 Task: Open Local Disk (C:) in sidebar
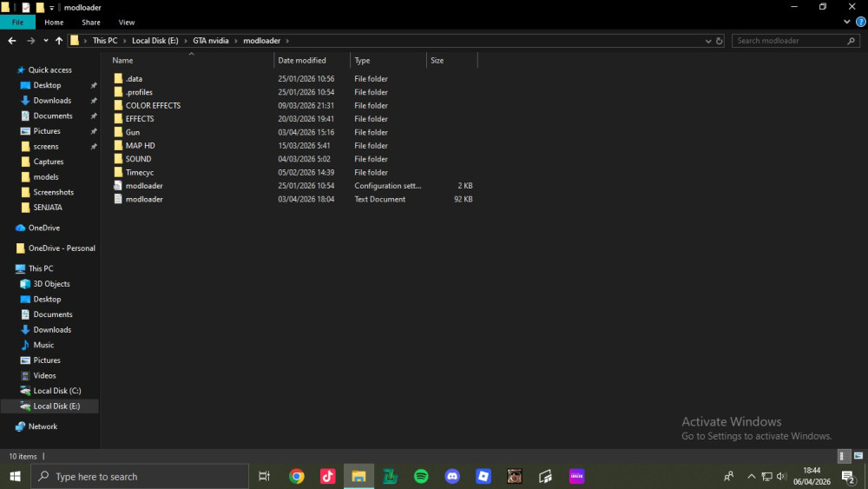pos(57,391)
